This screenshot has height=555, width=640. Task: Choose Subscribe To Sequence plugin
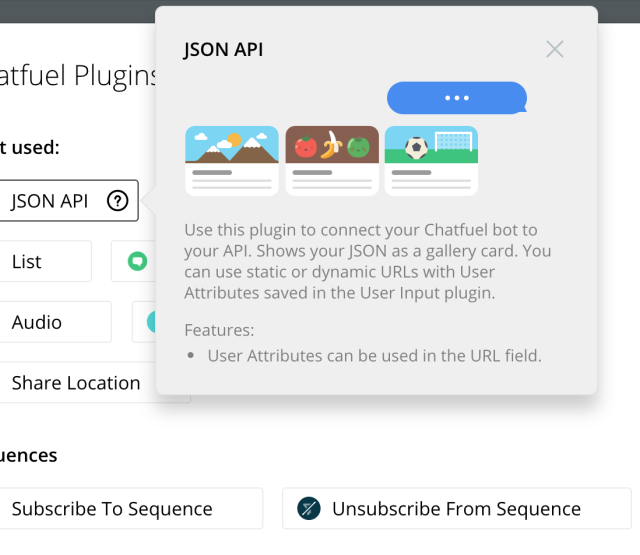[131, 508]
